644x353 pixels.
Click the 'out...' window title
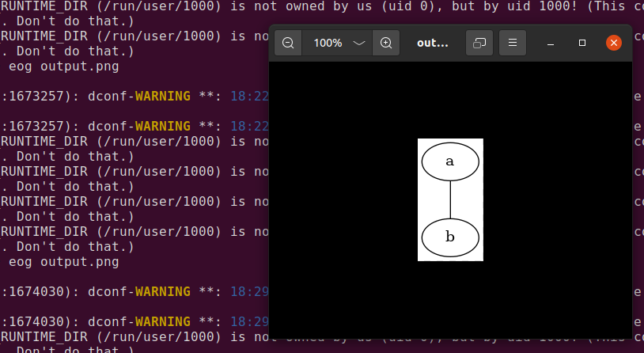coord(432,43)
